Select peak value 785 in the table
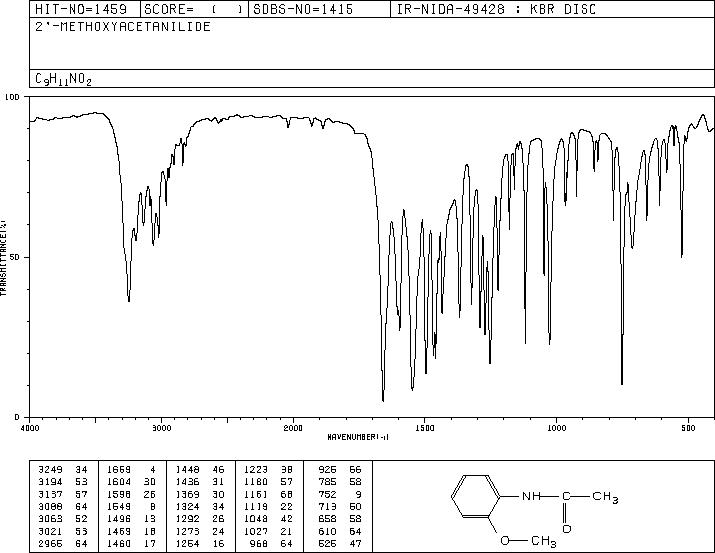Viewport: 715px width, 553px height. [327, 482]
